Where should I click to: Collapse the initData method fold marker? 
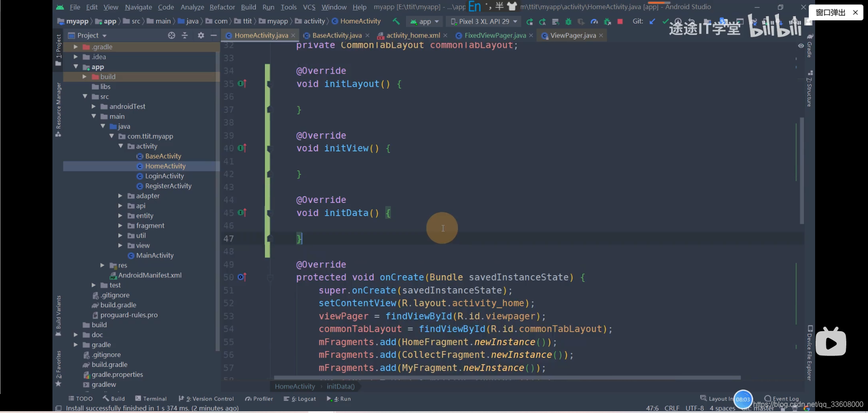(270, 213)
